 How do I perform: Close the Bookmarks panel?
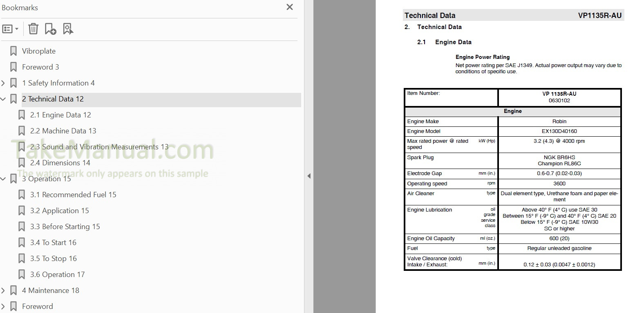[x=290, y=7]
